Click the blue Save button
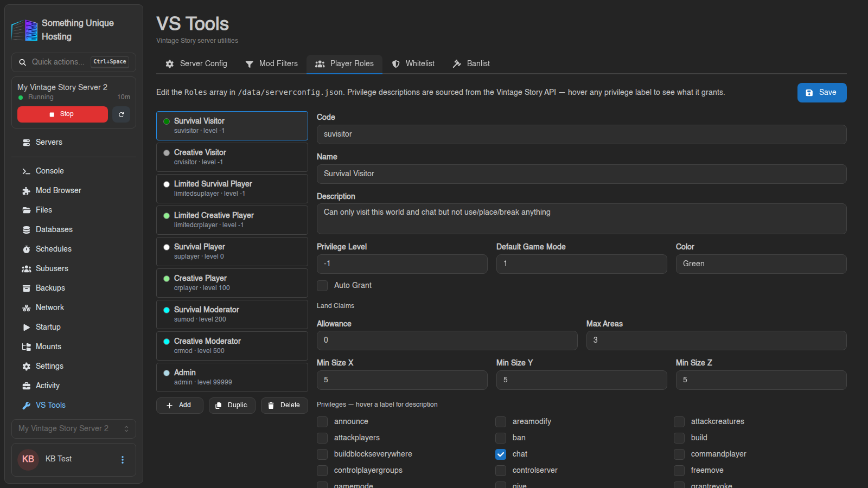Viewport: 868px width, 488px height. (822, 93)
